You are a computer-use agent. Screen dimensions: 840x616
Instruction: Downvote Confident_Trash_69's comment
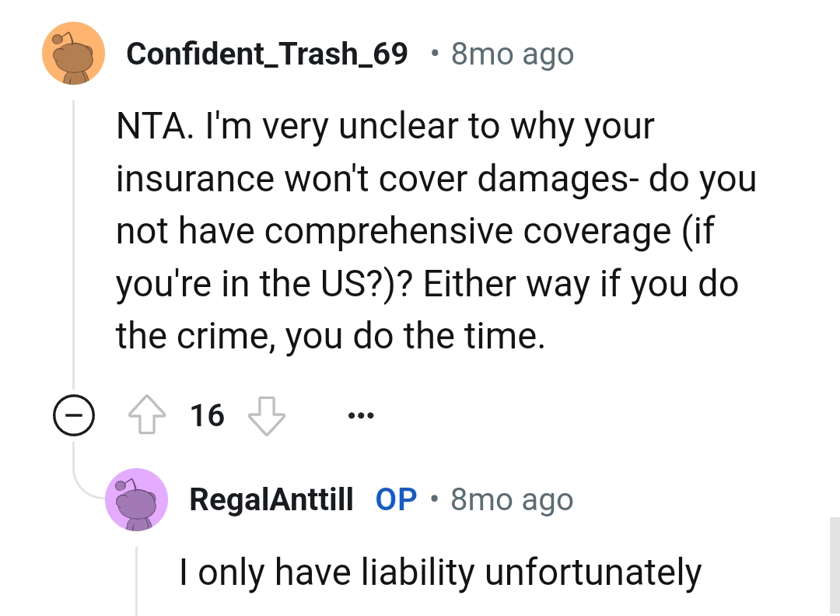coord(267,415)
